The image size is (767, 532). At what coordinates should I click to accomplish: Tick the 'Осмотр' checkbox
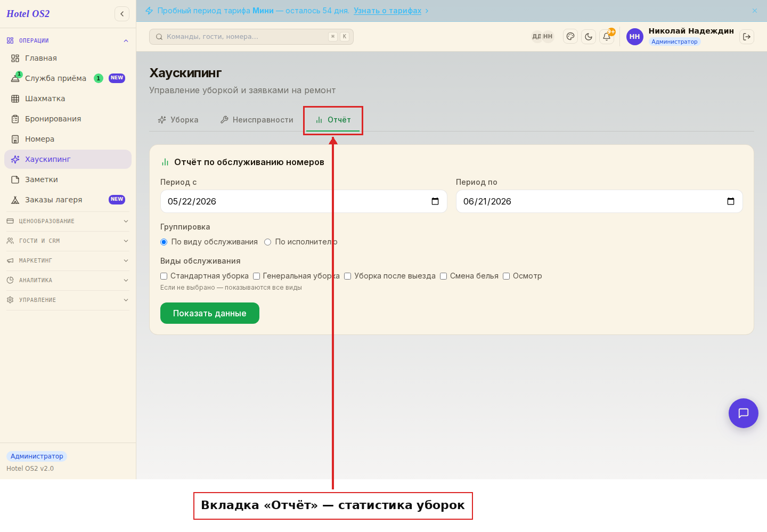[x=507, y=276]
